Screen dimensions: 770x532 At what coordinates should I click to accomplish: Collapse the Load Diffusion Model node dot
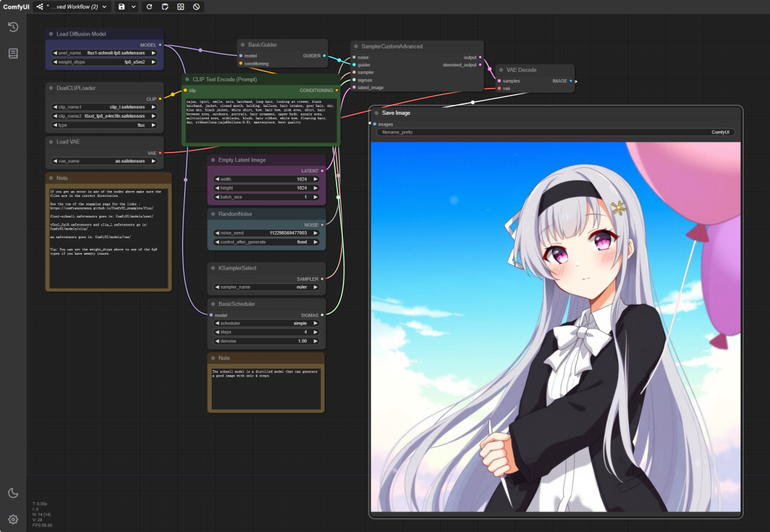[x=51, y=34]
